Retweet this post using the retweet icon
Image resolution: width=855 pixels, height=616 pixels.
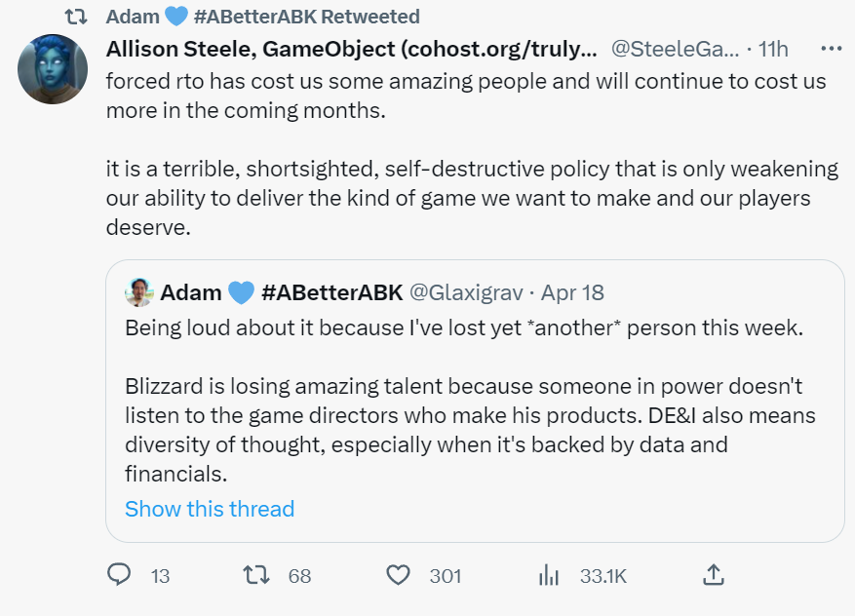pos(255,575)
